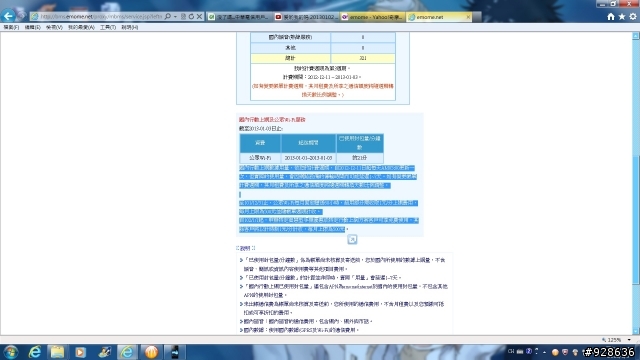
Task: Show hidden tray icons arrow
Action: [544, 352]
